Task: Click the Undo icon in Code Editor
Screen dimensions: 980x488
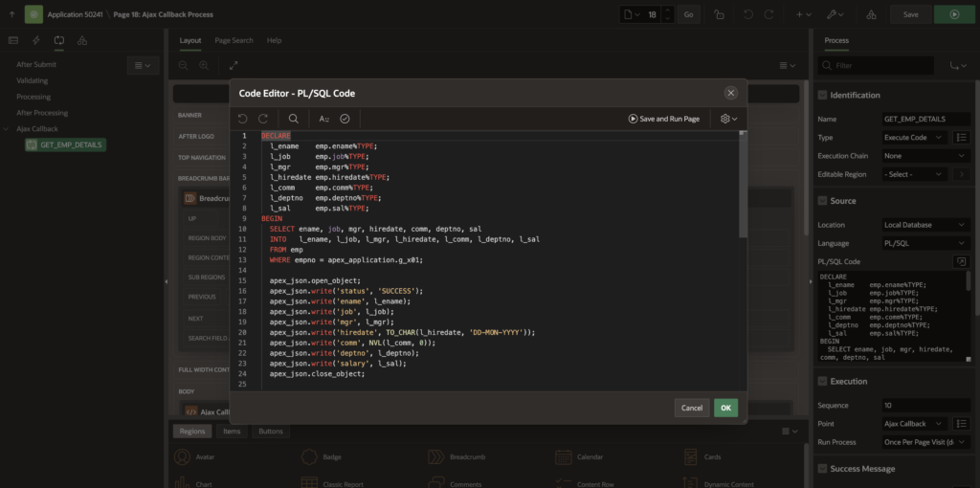Action: (x=242, y=119)
